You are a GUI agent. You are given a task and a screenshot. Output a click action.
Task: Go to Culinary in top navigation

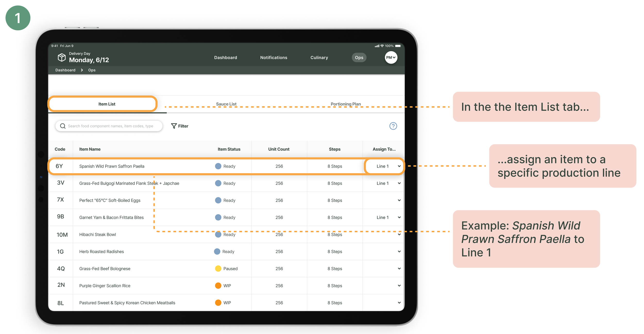click(319, 57)
